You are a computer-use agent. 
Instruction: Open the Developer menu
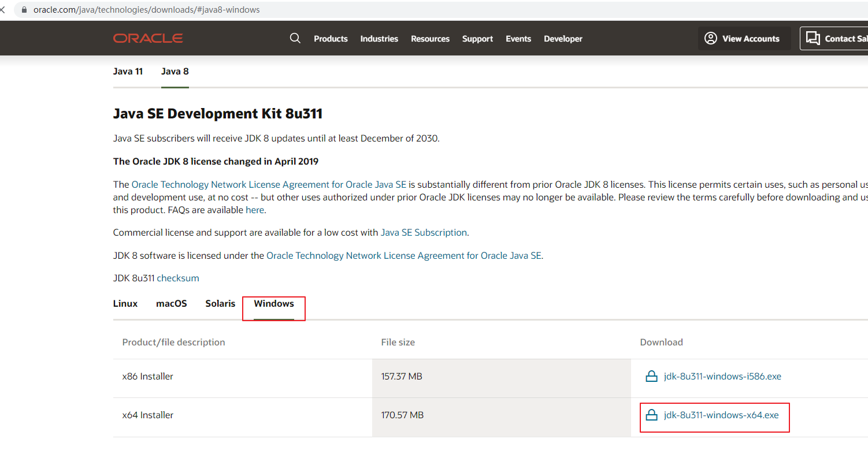tap(563, 39)
